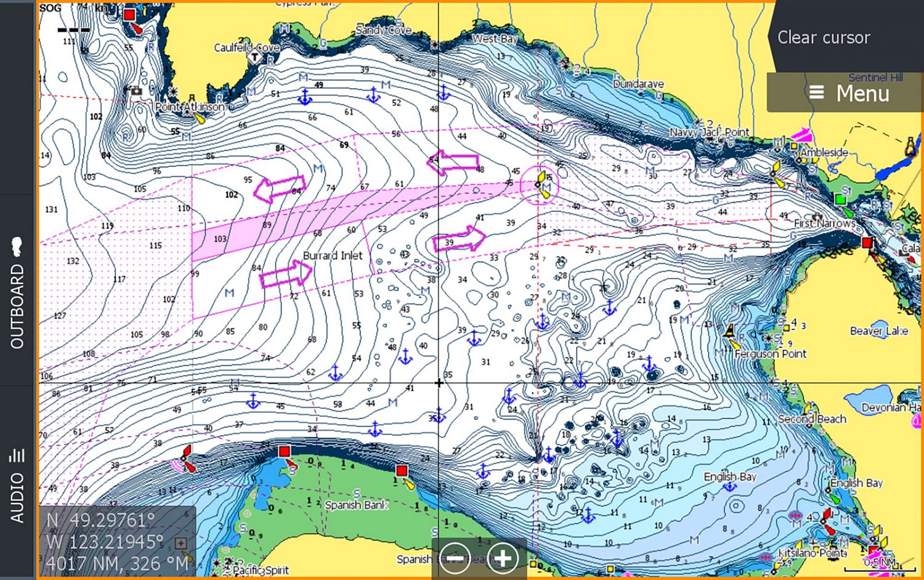Zoom out with the minus button
Screen dimensions: 924x580
pyautogui.click(x=455, y=558)
